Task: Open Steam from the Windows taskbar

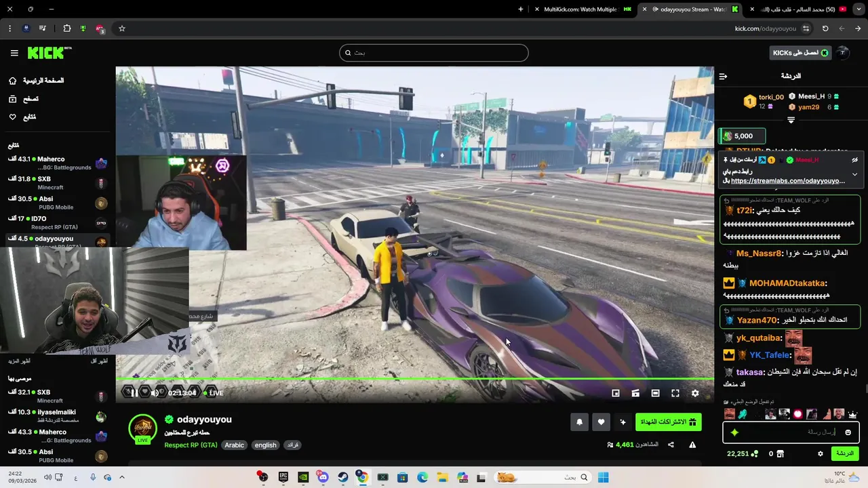Action: pyautogui.click(x=342, y=477)
